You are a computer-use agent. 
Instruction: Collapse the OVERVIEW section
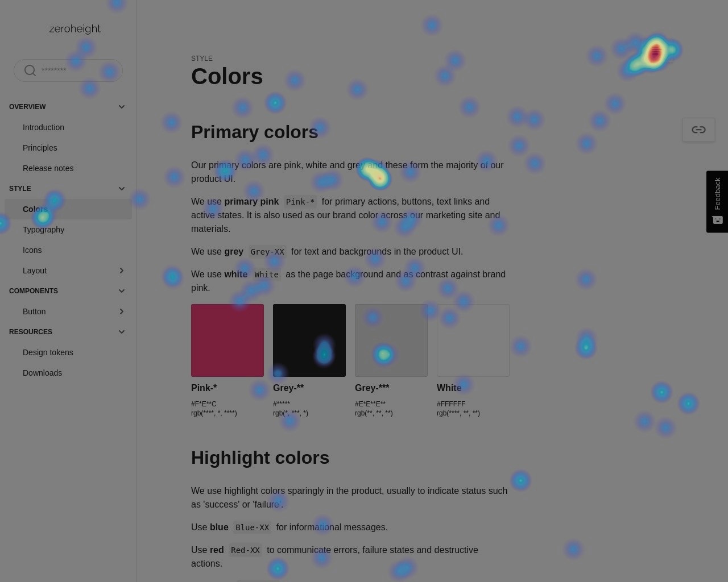(121, 106)
